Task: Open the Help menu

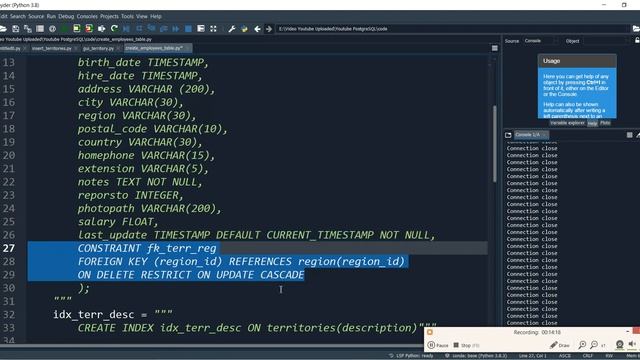Action: 156,16
